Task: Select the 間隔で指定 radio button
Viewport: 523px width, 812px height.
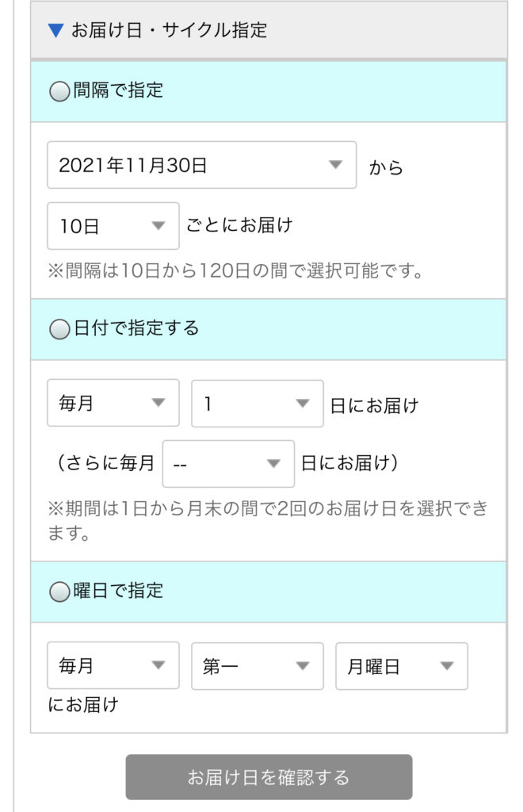Action: 60,92
